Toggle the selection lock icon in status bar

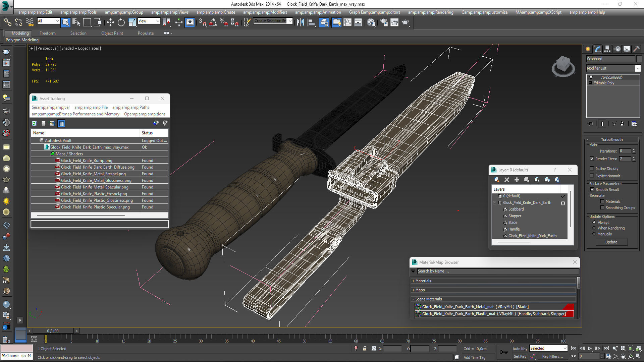[x=365, y=349]
